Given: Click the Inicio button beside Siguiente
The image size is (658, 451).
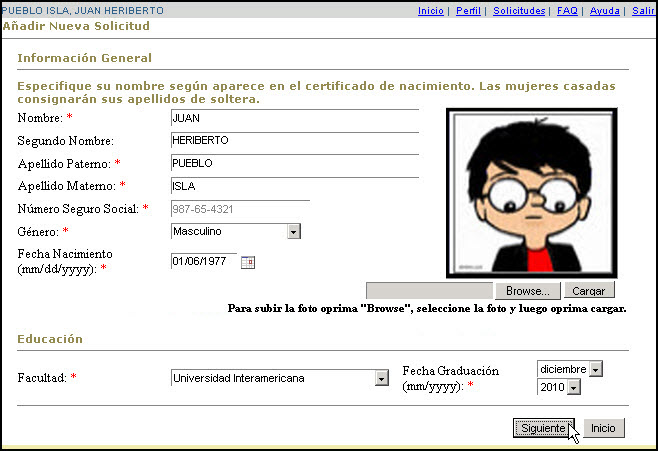Looking at the screenshot, I should (x=603, y=428).
